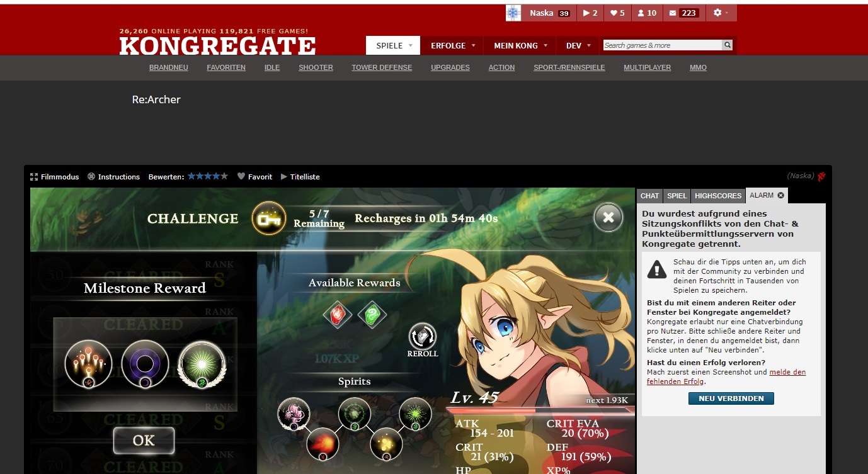Open the ACTION category
868x474 pixels.
tap(501, 67)
